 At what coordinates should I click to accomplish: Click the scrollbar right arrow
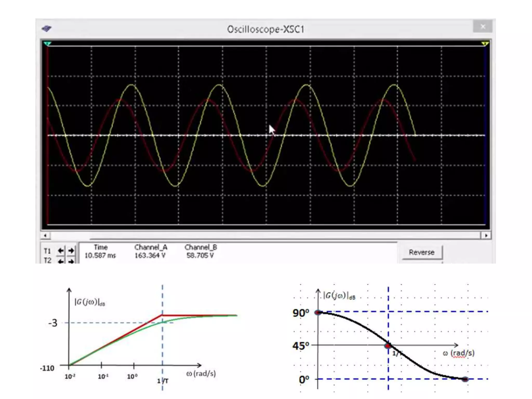click(486, 236)
